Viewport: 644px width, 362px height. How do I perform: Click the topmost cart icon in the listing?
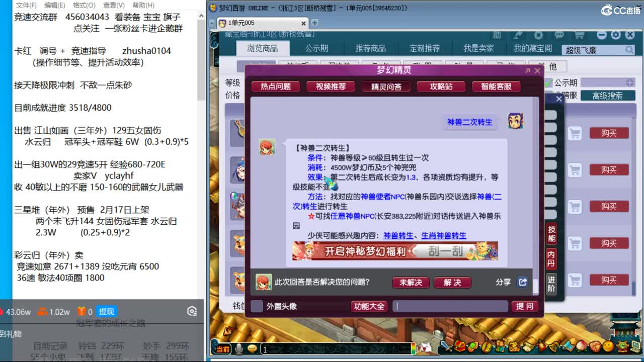point(575,133)
